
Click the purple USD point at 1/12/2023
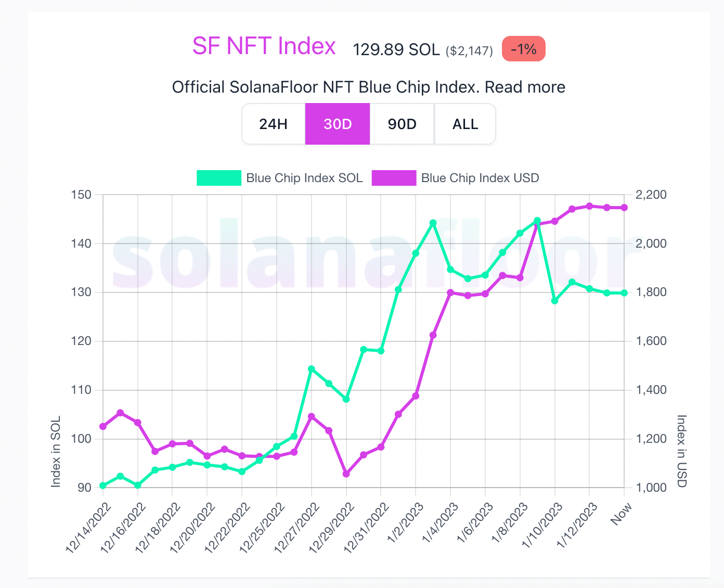click(589, 206)
